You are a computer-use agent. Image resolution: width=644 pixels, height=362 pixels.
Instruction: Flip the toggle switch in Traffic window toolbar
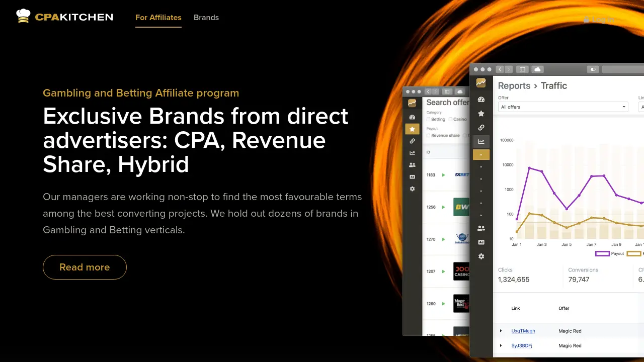click(593, 69)
